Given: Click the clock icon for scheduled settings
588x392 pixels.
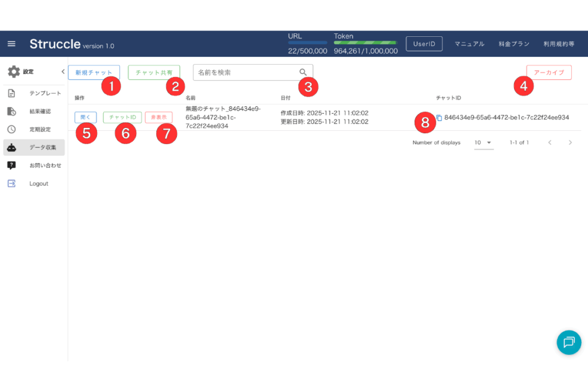Looking at the screenshot, I should [11, 129].
